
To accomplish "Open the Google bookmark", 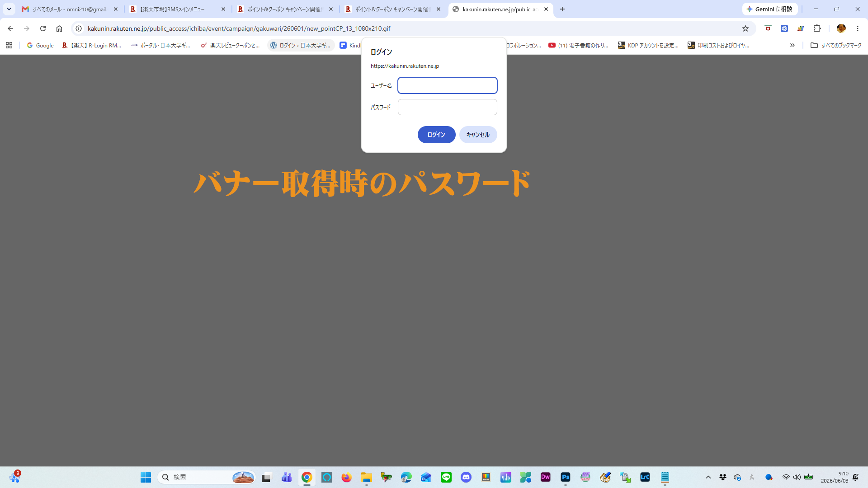I will click(40, 45).
